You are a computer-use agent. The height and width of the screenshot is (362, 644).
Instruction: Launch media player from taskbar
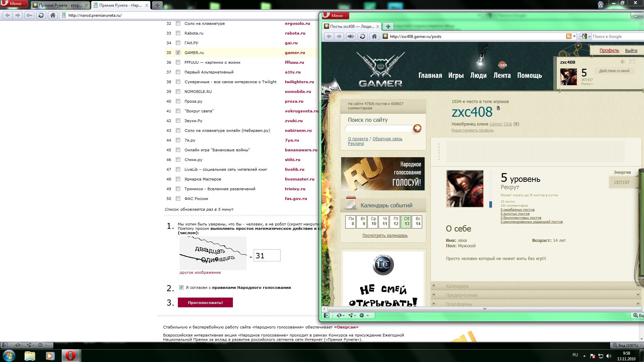[x=50, y=356]
